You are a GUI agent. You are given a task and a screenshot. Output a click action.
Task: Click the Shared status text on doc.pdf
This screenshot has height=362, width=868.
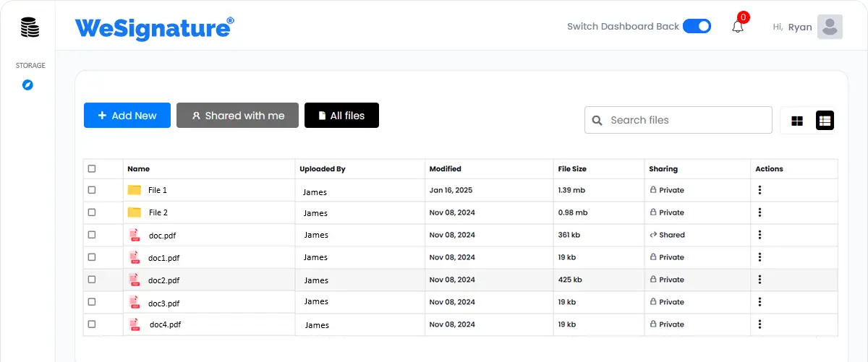pos(672,235)
